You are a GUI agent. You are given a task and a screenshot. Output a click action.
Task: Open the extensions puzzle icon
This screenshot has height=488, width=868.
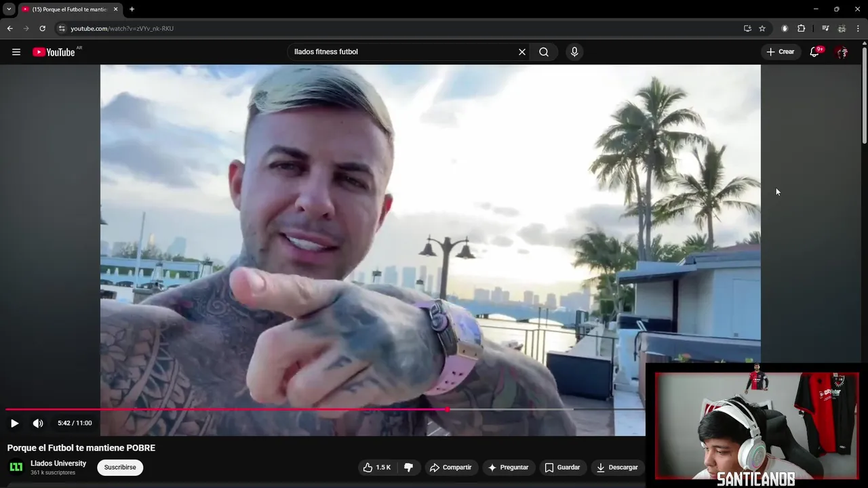[x=801, y=28]
